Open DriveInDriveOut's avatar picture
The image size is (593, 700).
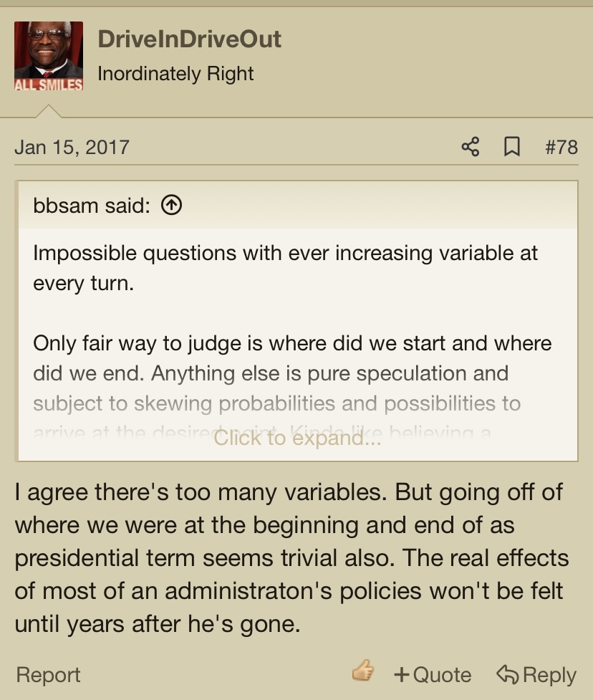pos(49,56)
